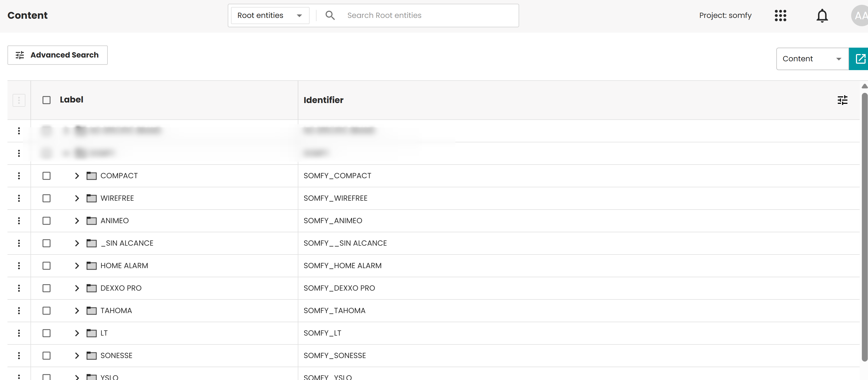Expand the SONESSE folder
This screenshot has width=868, height=380.
pos(77,355)
